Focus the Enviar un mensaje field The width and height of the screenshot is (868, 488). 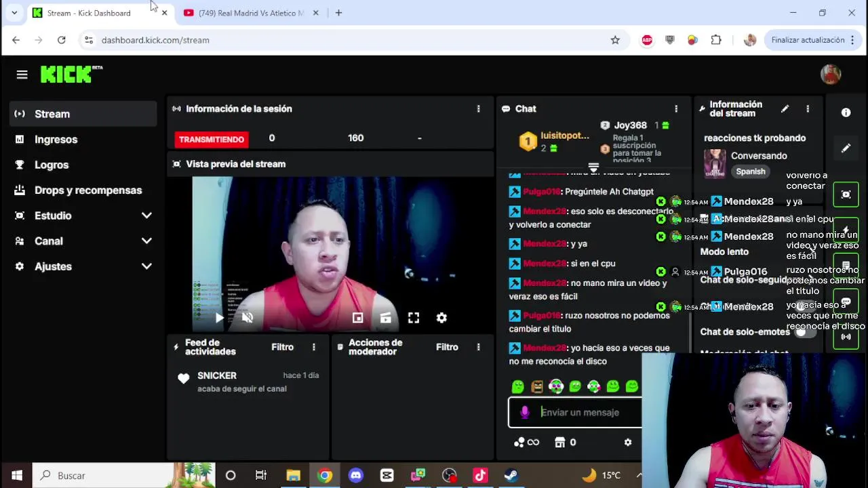575,412
